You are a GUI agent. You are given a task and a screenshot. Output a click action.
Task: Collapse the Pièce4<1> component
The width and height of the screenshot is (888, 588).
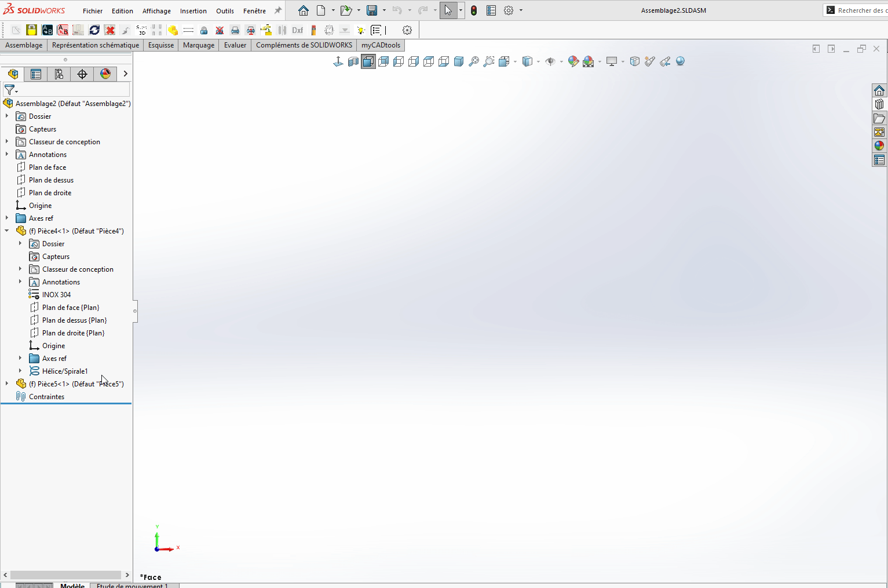pyautogui.click(x=7, y=231)
